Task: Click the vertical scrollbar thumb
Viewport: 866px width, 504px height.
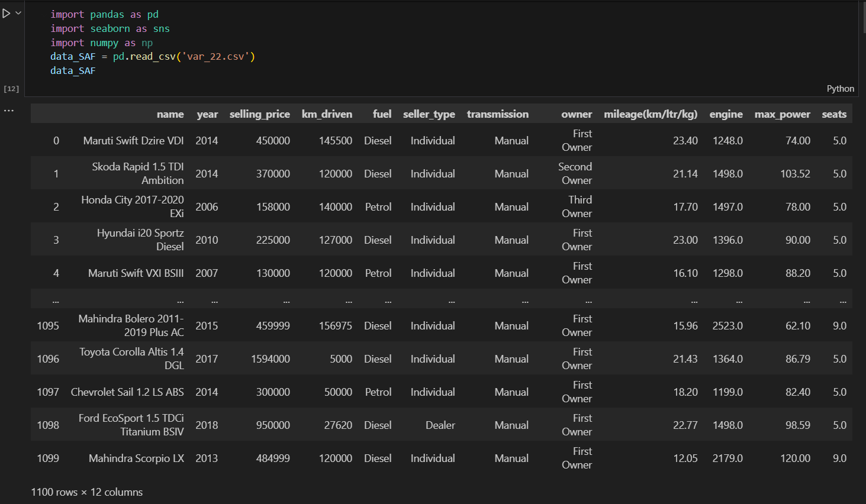Action: click(864, 17)
